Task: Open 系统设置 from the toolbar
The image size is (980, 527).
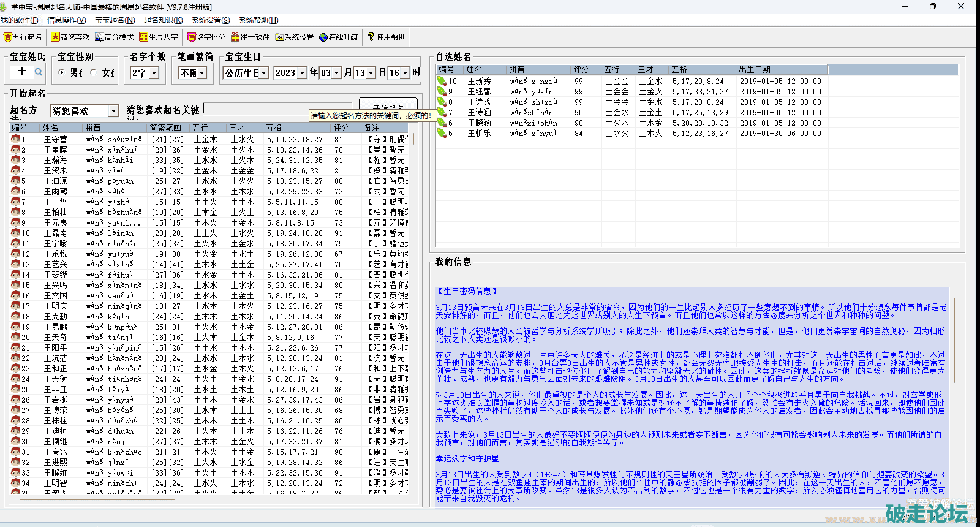Action: [294, 37]
